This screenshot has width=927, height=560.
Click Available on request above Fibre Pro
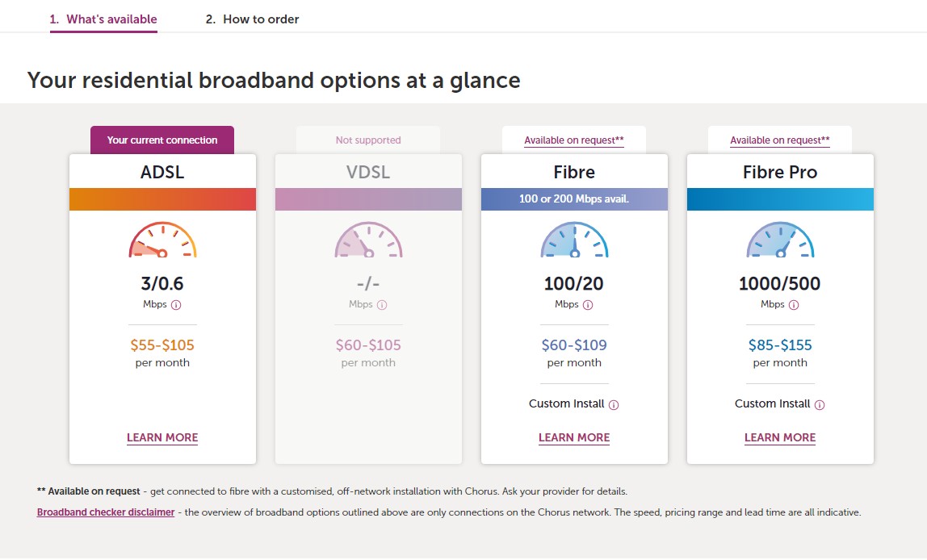(x=780, y=140)
